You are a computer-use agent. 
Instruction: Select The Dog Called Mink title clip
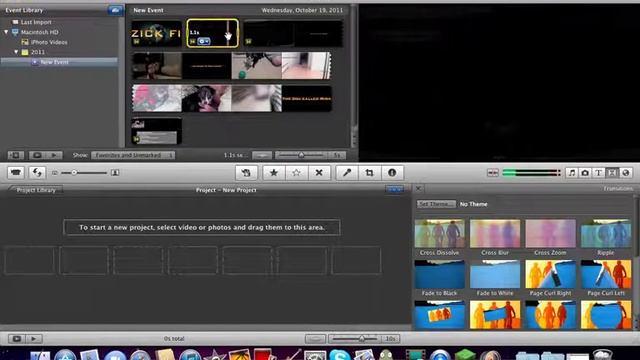pos(307,98)
